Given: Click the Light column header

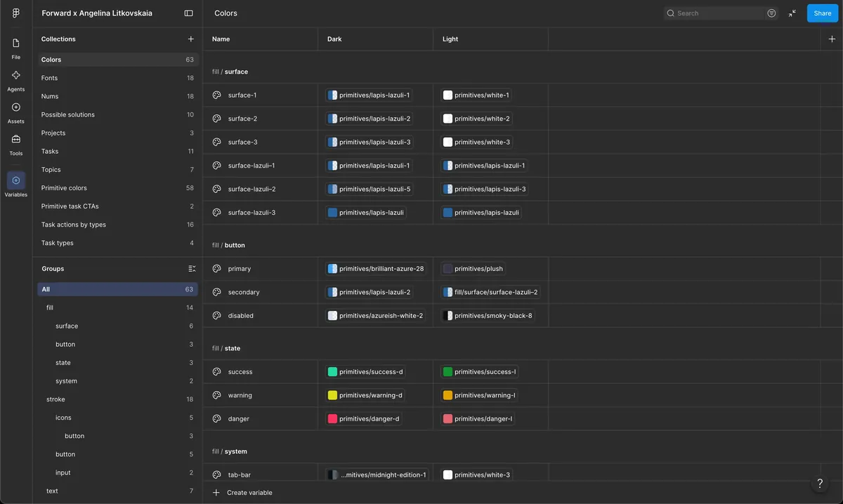Looking at the screenshot, I should point(450,39).
